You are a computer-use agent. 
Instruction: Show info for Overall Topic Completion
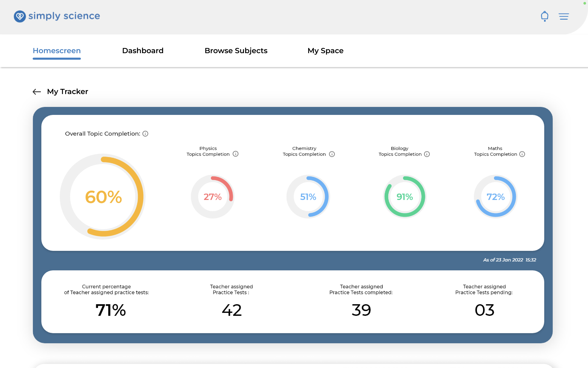145,134
